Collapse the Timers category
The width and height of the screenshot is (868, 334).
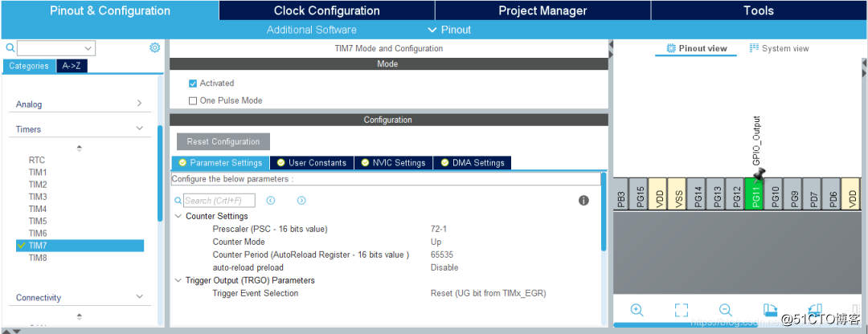click(139, 128)
